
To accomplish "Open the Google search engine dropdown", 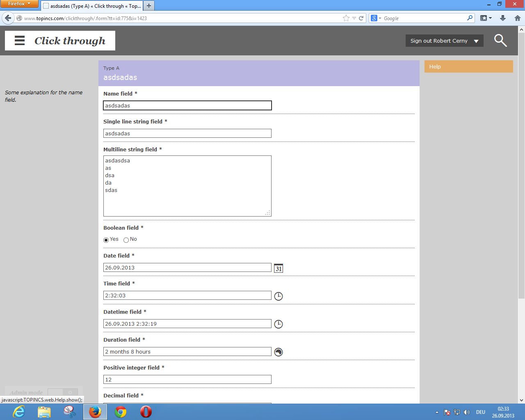I will (376, 18).
